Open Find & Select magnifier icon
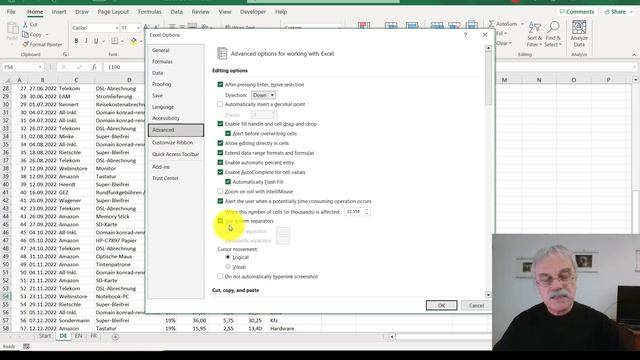Screen dimensions: 640x360 553,28
